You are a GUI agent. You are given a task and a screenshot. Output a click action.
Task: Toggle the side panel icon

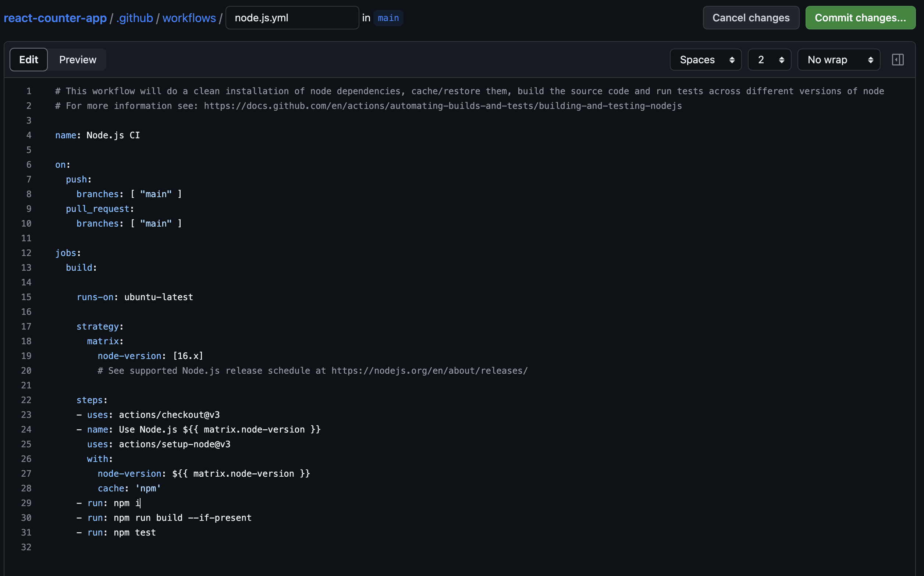coord(898,60)
